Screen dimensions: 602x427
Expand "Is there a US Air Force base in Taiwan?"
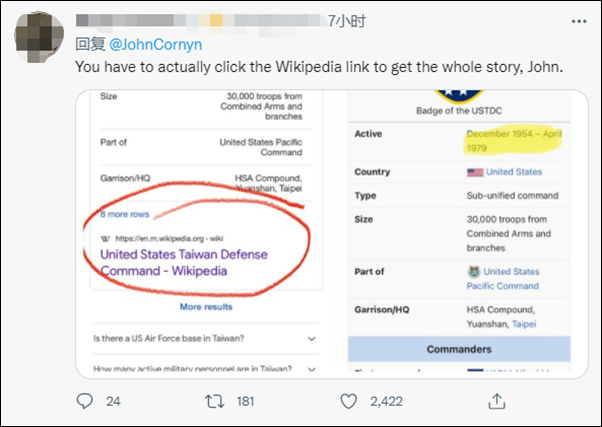click(x=310, y=339)
